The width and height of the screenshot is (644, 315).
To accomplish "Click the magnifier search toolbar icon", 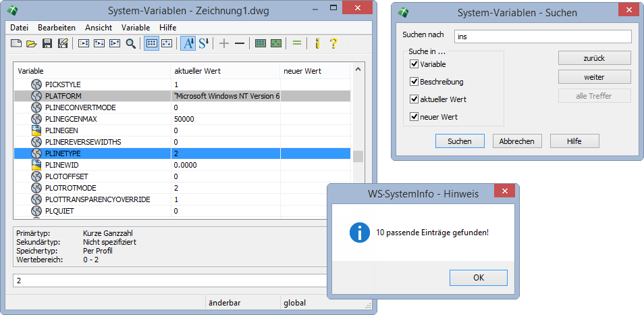I will click(x=130, y=44).
